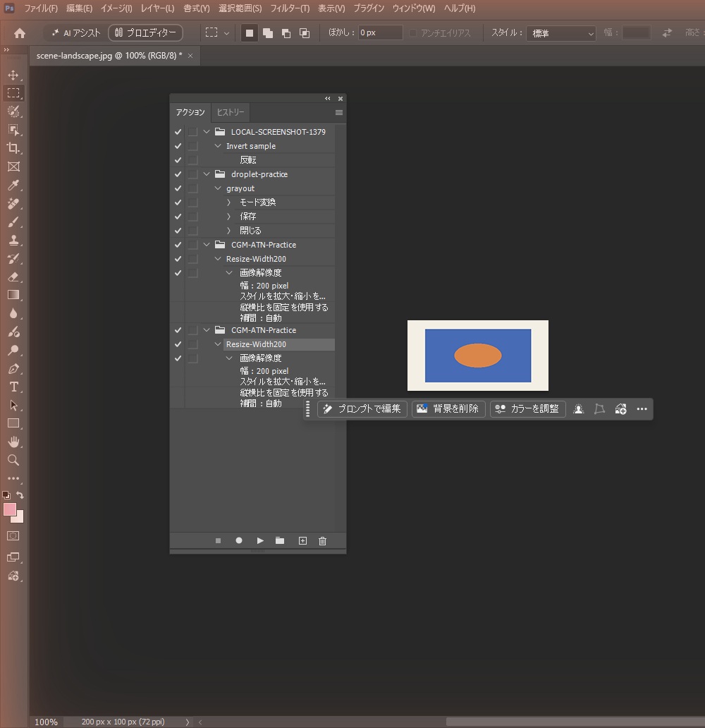Screen dimensions: 705x728
Task: Select the Pen tool
Action: pos(13,369)
